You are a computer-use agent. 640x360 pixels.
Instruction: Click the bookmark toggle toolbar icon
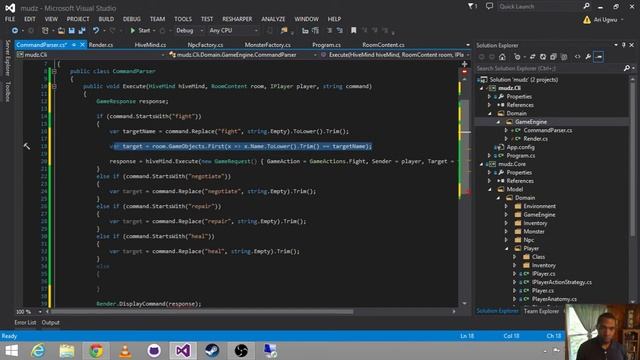click(x=354, y=31)
